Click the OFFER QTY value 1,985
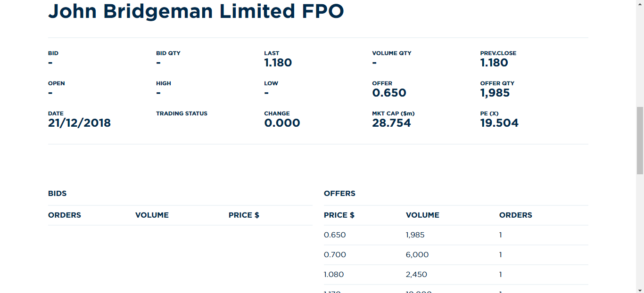The width and height of the screenshot is (644, 293). [495, 93]
